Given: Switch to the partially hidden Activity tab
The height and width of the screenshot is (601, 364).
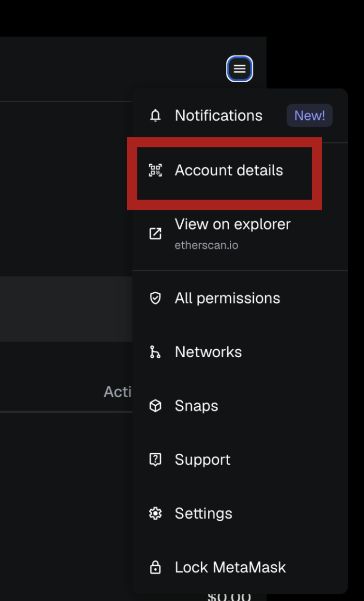Looking at the screenshot, I should [x=118, y=392].
